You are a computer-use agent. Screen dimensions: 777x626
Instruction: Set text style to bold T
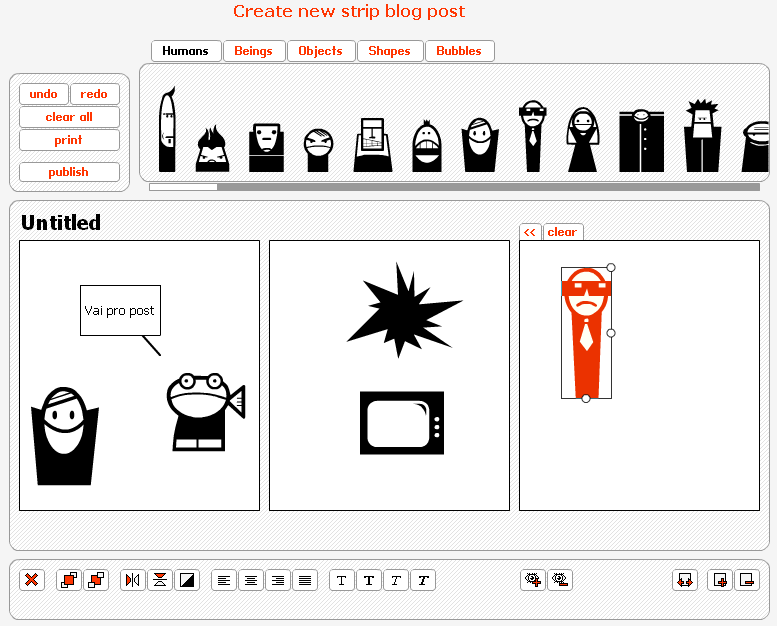[369, 580]
